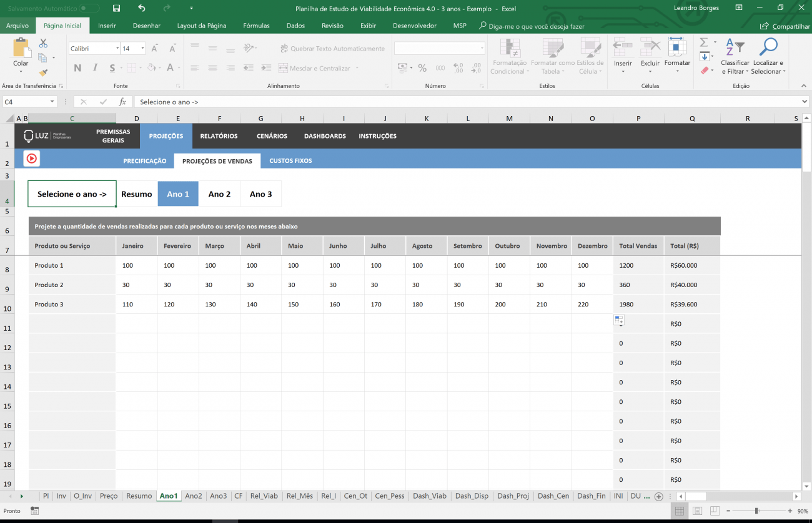Viewport: 812px width, 523px height.
Task: Toggle underline S formatting
Action: [112, 68]
